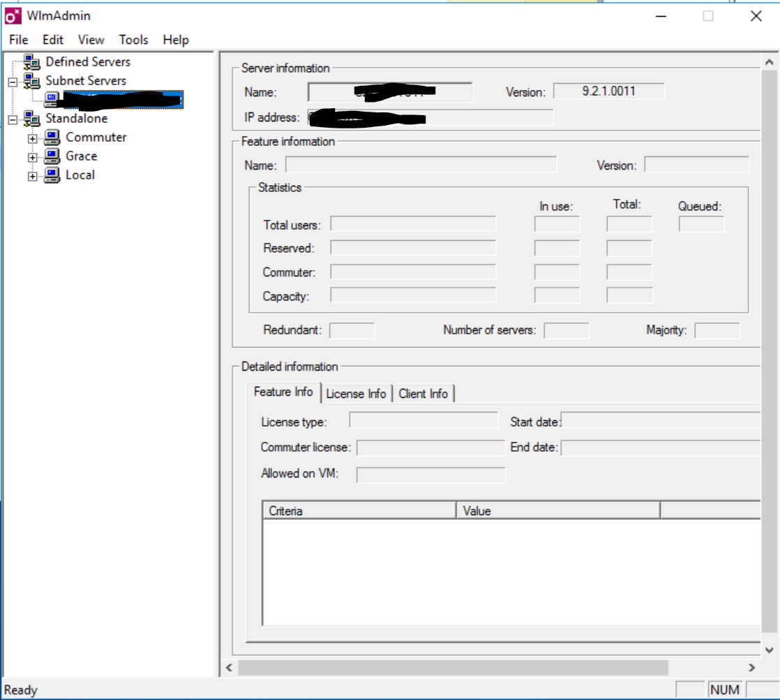Click the redacted subnet server computer icon

coord(51,99)
